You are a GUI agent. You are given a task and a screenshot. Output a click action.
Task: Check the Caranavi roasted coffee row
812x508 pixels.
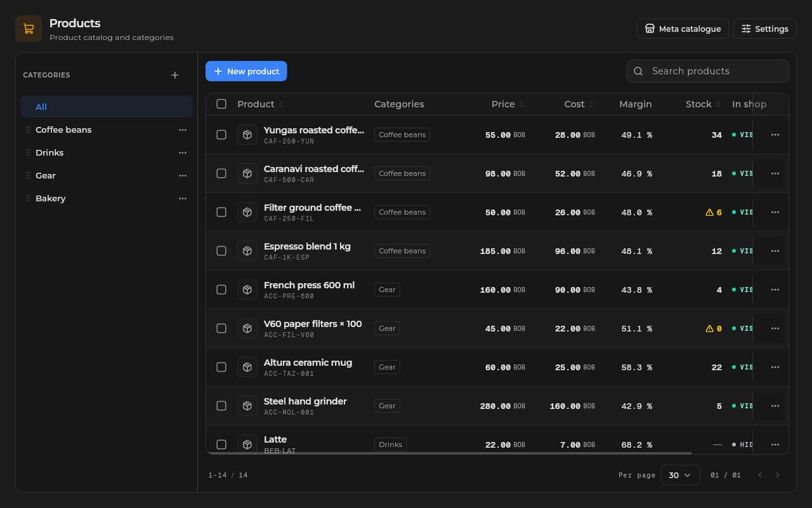[x=221, y=173]
